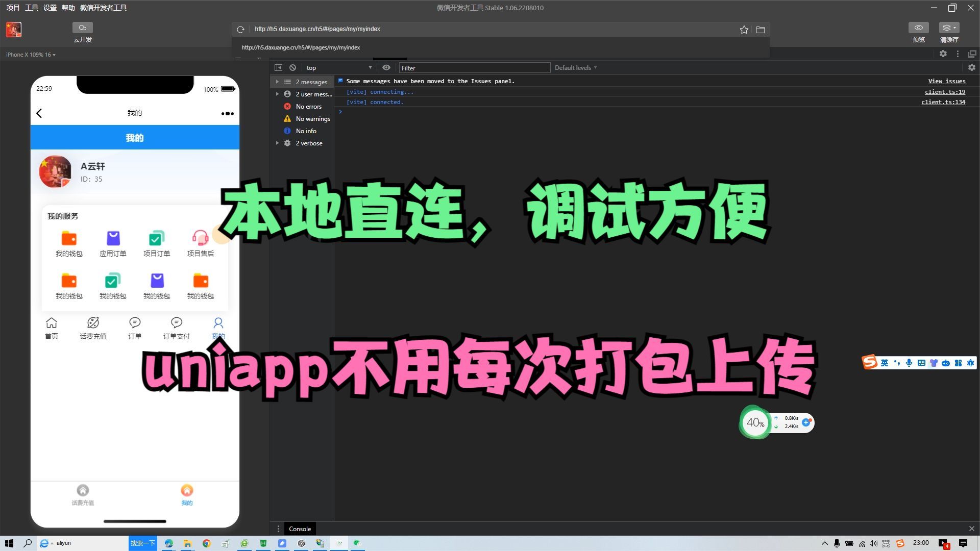Open the 帮助 menu
Screen dimensions: 980x551
point(68,8)
